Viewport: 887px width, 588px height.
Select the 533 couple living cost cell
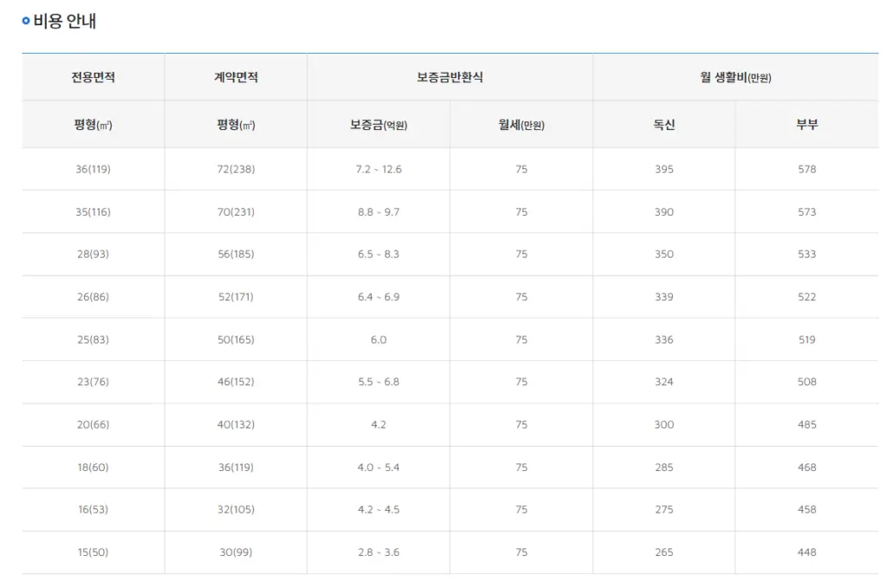click(x=806, y=255)
